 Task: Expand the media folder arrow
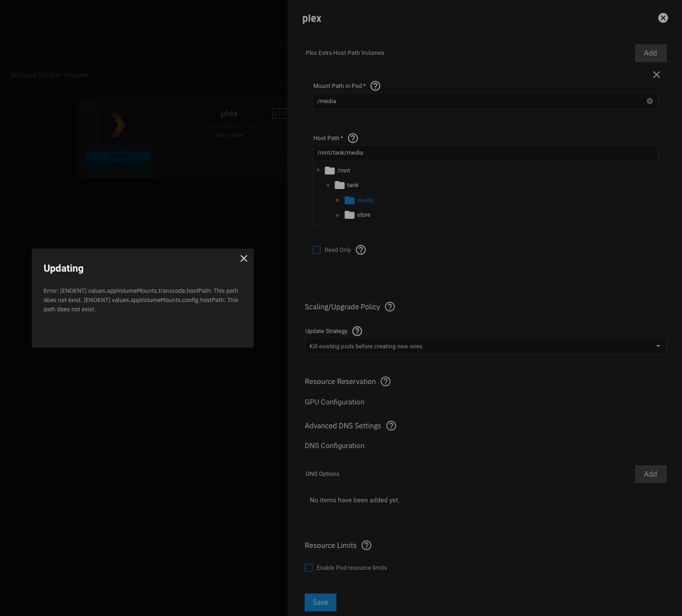338,200
